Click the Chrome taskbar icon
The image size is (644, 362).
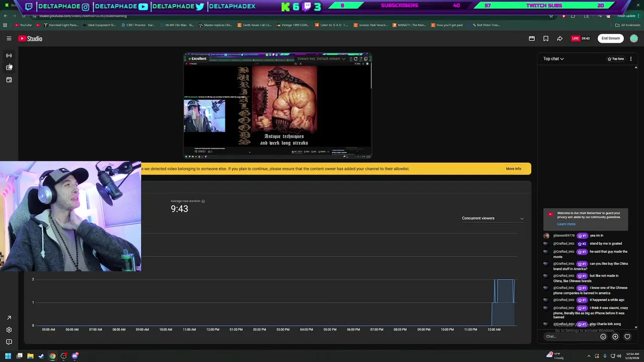click(x=52, y=356)
